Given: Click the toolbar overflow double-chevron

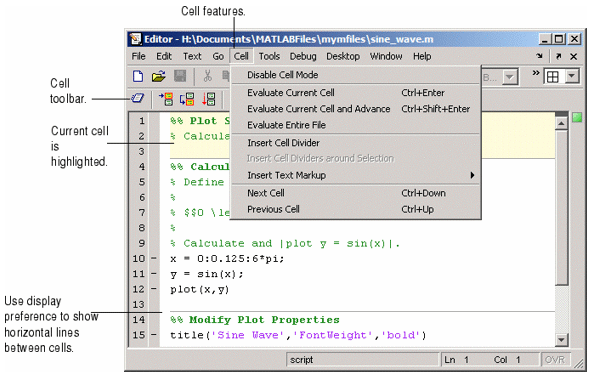Looking at the screenshot, I should pos(536,73).
